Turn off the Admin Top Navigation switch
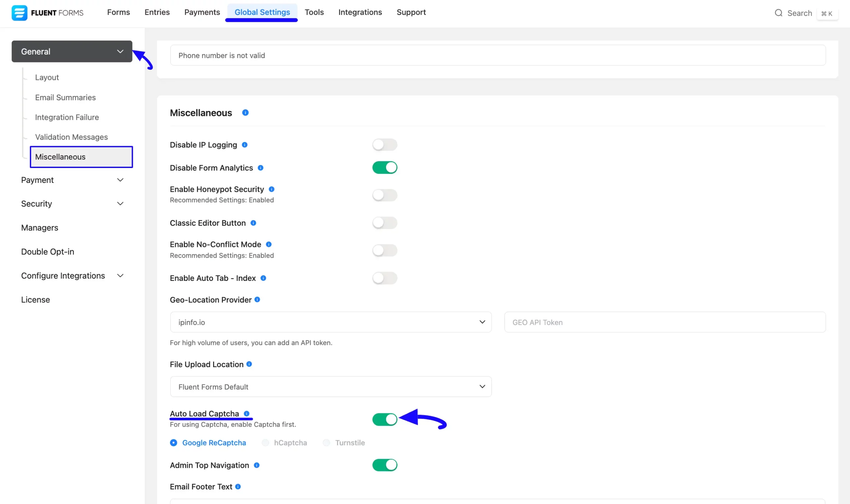 pos(385,465)
